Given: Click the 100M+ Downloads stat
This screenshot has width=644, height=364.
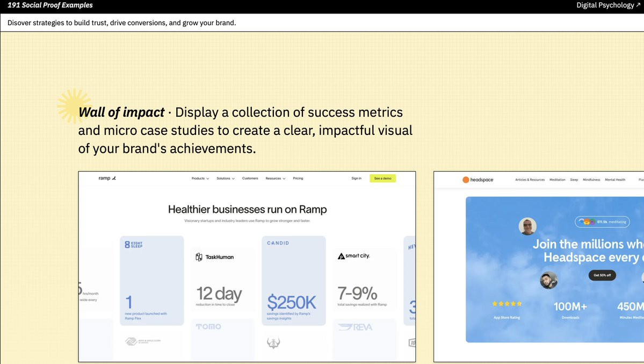Looking at the screenshot, I should pyautogui.click(x=570, y=309).
